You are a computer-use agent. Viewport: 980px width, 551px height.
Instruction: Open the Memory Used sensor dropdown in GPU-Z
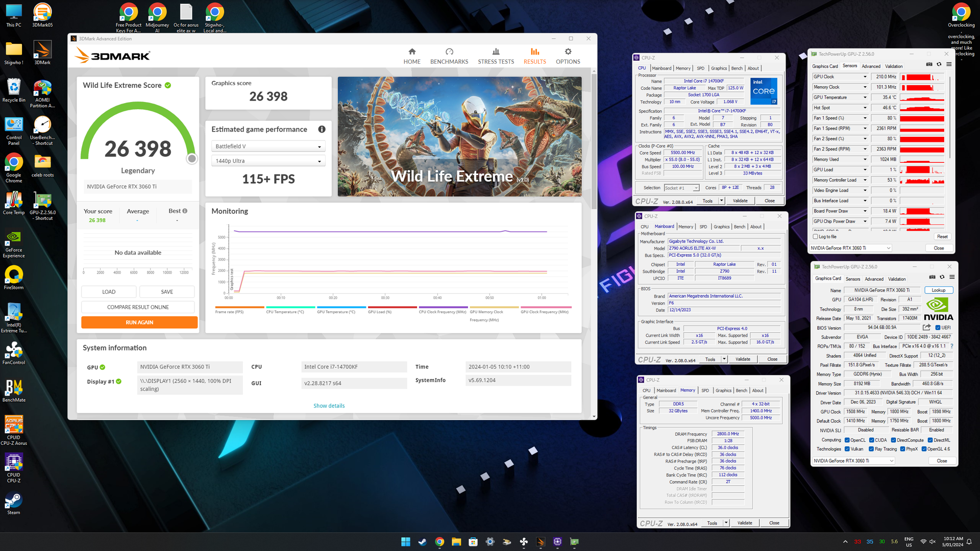click(x=865, y=159)
